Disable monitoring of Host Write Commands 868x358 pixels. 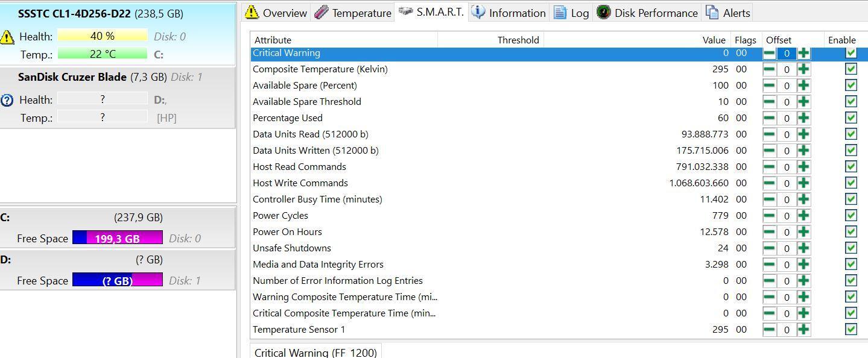851,183
